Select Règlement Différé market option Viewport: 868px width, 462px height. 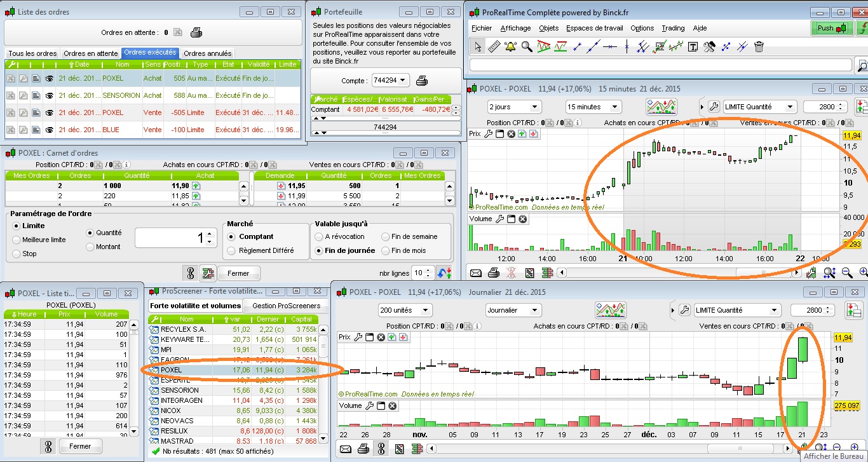tap(231, 250)
